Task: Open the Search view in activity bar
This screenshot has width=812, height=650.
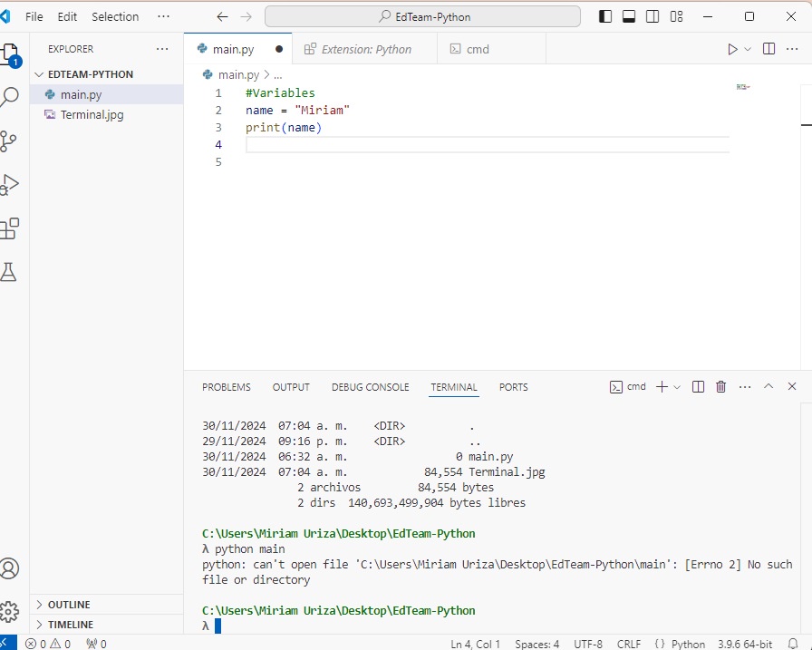Action: (x=9, y=97)
